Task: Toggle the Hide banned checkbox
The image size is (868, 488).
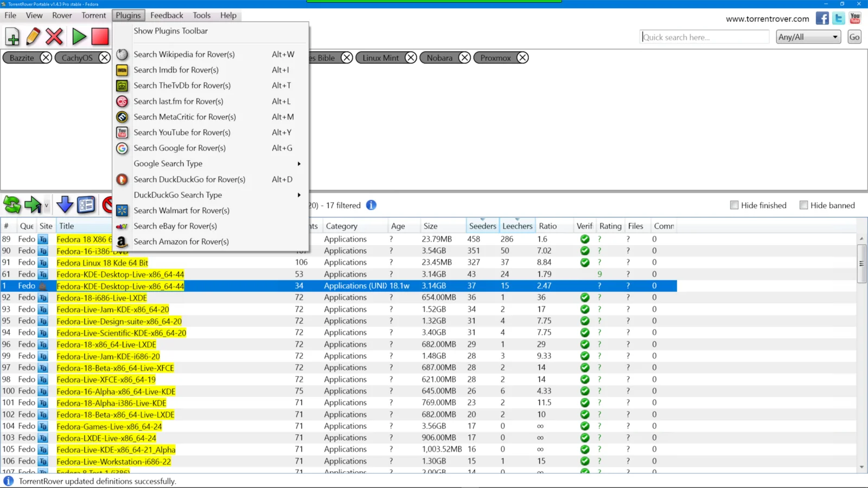Action: point(803,205)
